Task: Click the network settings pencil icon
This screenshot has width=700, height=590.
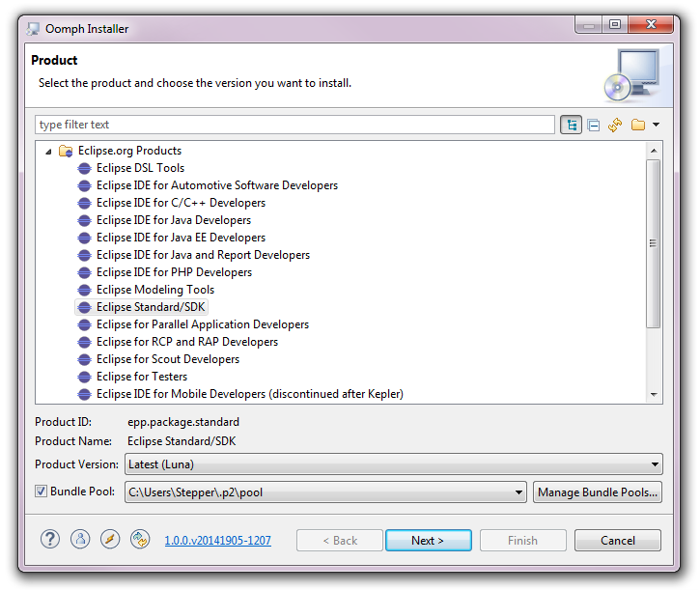Action: [x=110, y=539]
